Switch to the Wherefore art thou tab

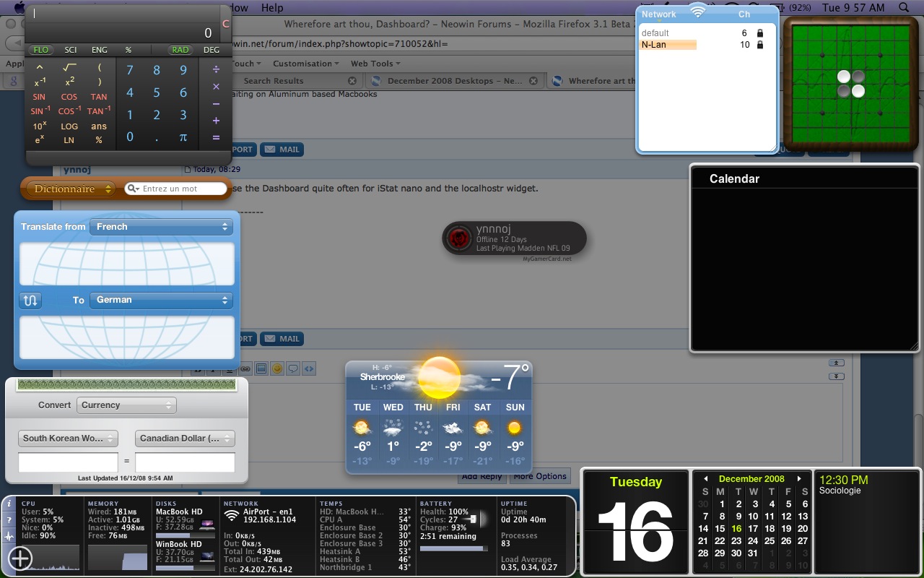(x=593, y=81)
